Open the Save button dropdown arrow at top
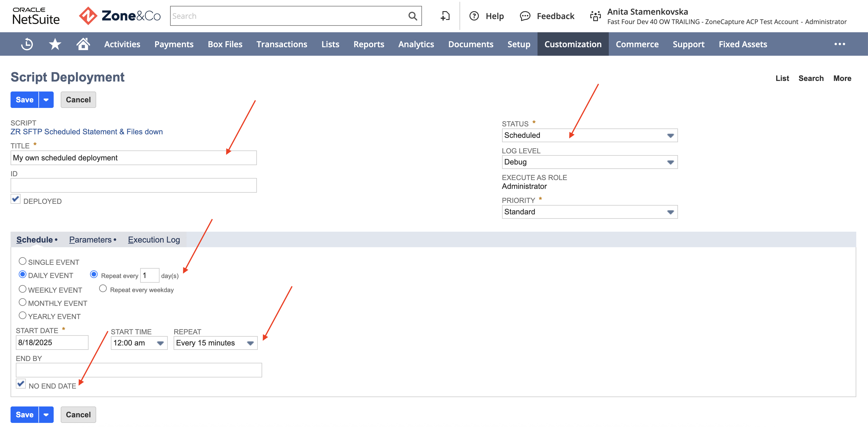 click(x=46, y=100)
